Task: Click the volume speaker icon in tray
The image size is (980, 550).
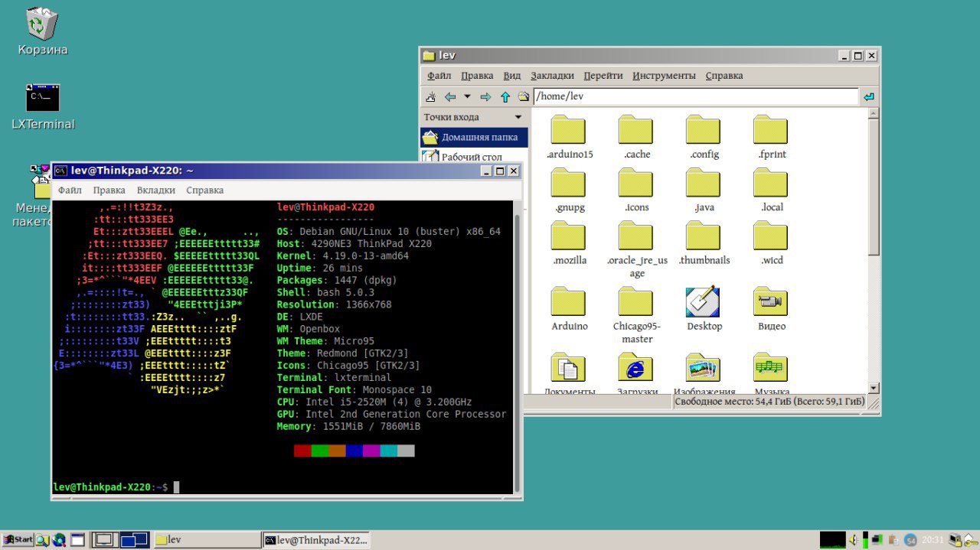Action: [x=854, y=540]
